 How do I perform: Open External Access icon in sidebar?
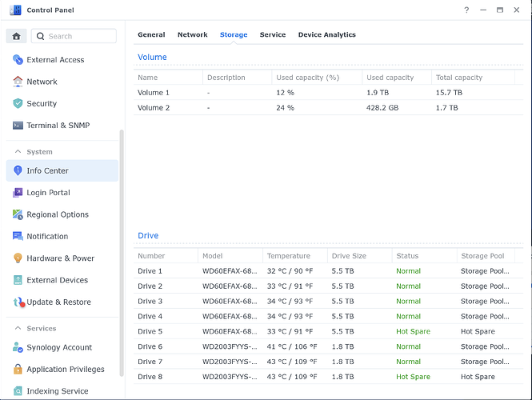pos(18,60)
